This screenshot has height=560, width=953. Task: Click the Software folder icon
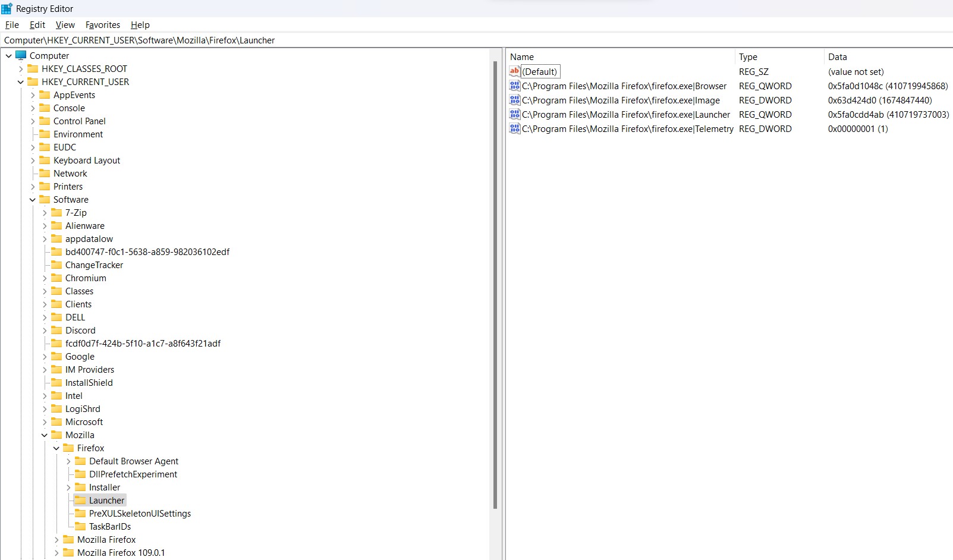click(45, 199)
